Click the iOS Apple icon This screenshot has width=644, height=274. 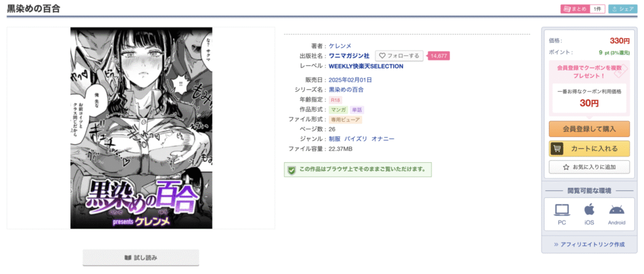[589, 210]
